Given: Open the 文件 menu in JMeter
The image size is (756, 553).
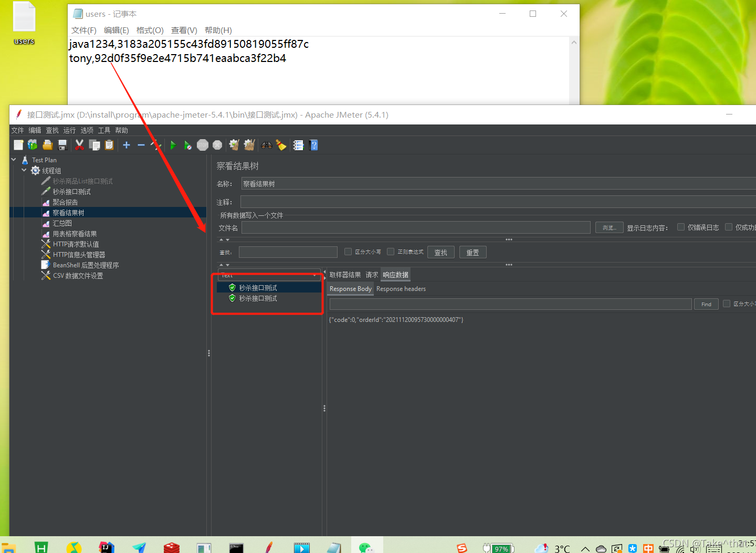Looking at the screenshot, I should point(18,130).
